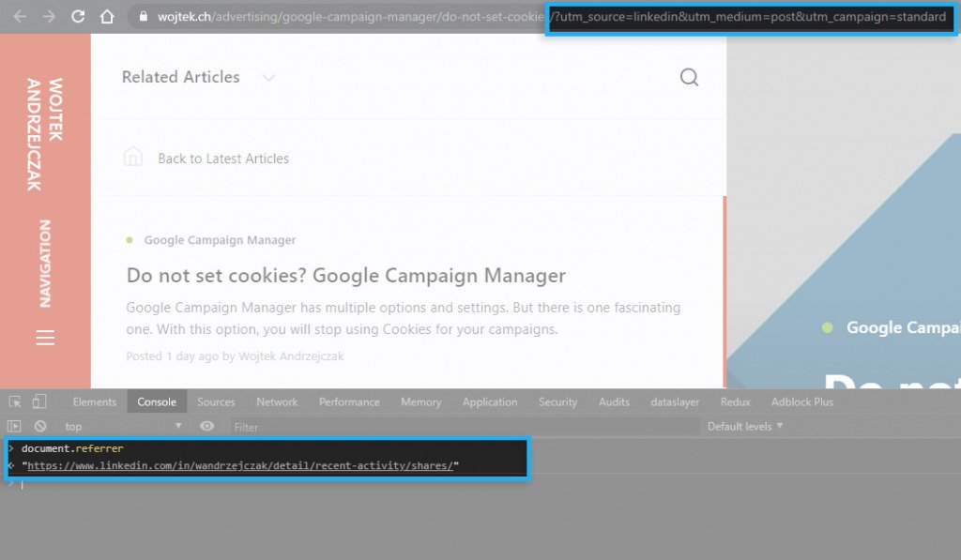Open the article search magnifier
This screenshot has width=961, height=560.
(690, 77)
